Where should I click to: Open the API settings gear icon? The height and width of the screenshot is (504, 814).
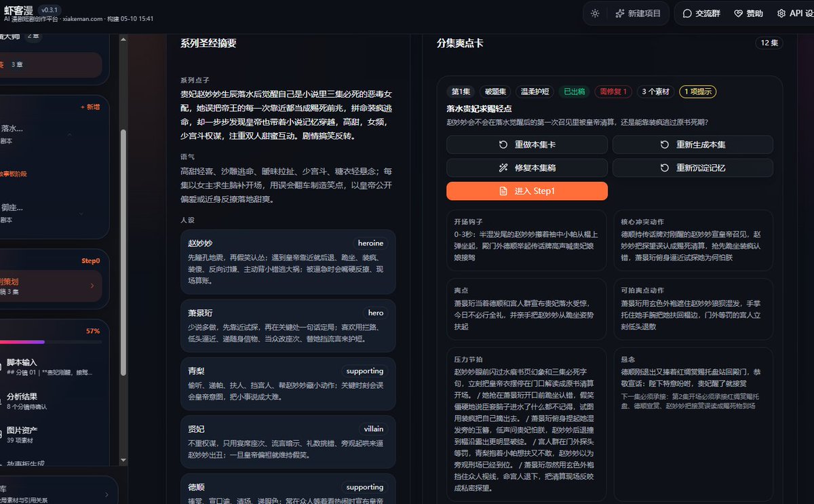[x=781, y=14]
